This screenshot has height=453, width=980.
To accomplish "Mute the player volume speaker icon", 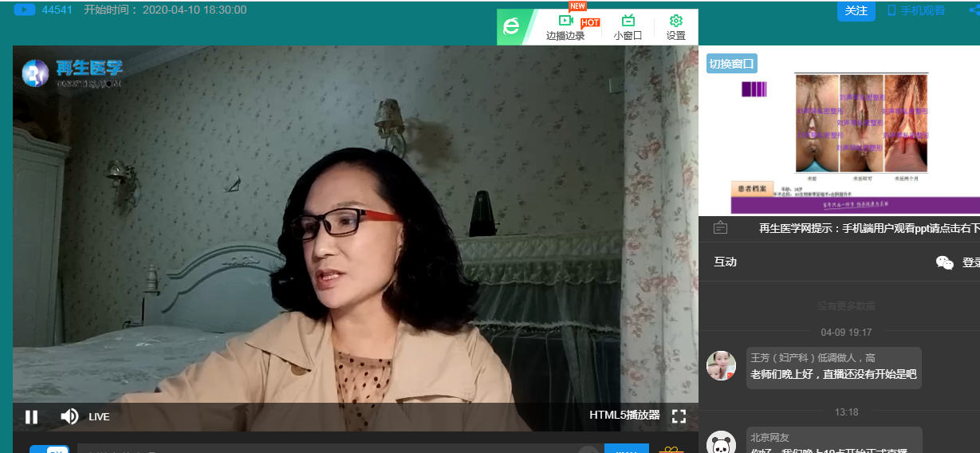I will 69,416.
